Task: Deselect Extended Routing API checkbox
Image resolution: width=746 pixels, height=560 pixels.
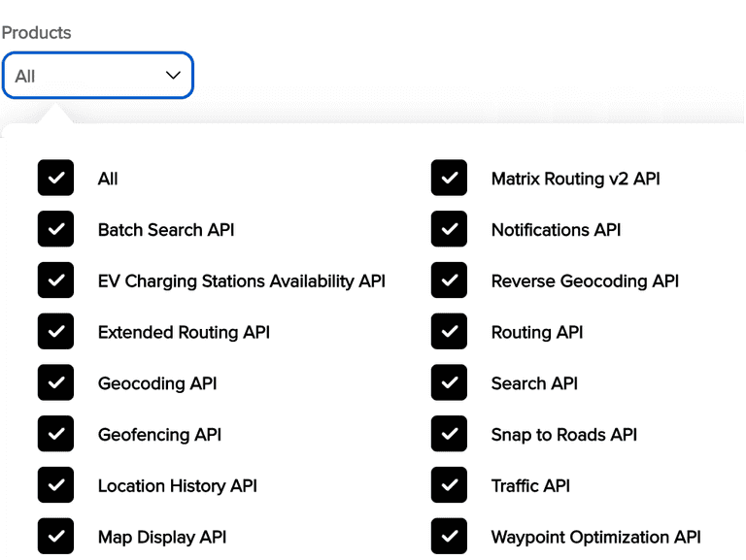Action: (x=56, y=332)
